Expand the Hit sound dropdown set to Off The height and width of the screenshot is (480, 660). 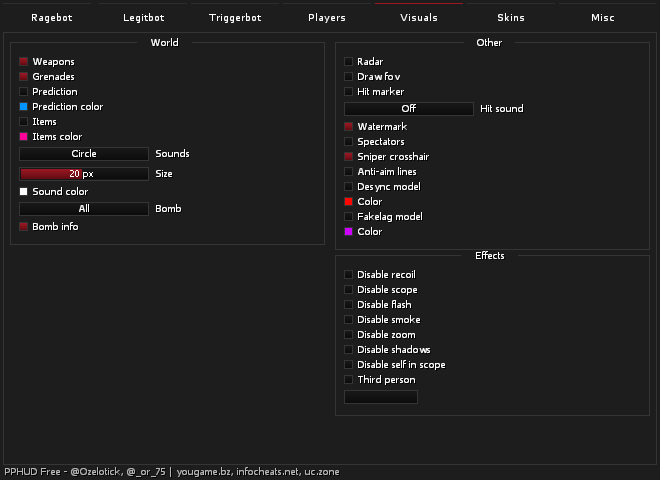click(x=409, y=109)
